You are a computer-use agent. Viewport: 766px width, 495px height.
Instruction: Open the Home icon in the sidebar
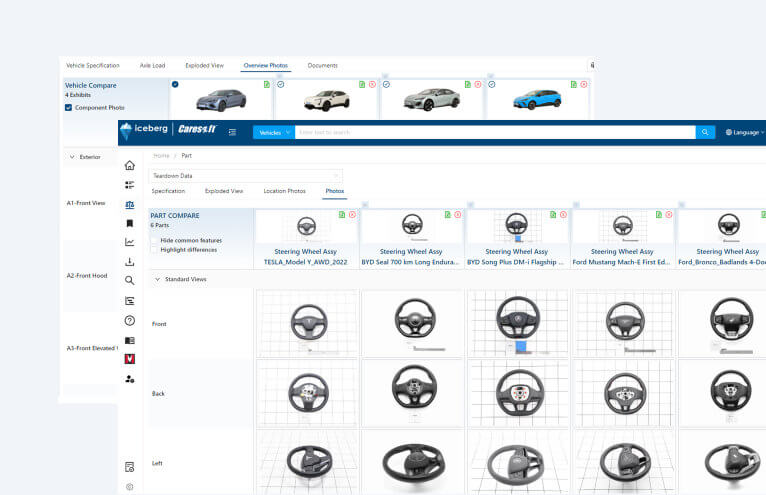point(129,165)
